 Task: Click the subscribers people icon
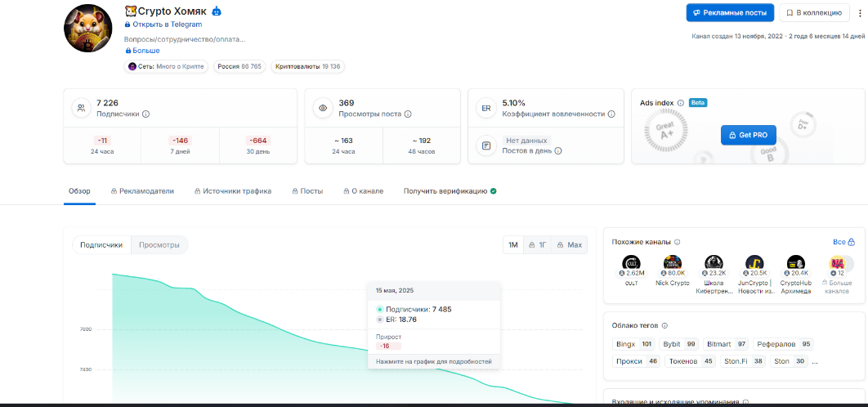82,109
